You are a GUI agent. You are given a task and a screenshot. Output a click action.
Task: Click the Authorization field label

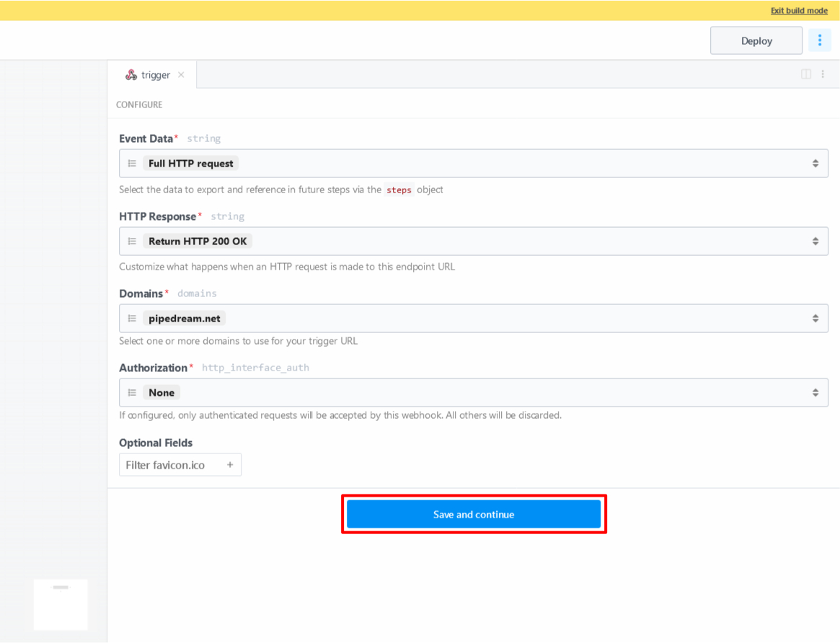coord(153,368)
